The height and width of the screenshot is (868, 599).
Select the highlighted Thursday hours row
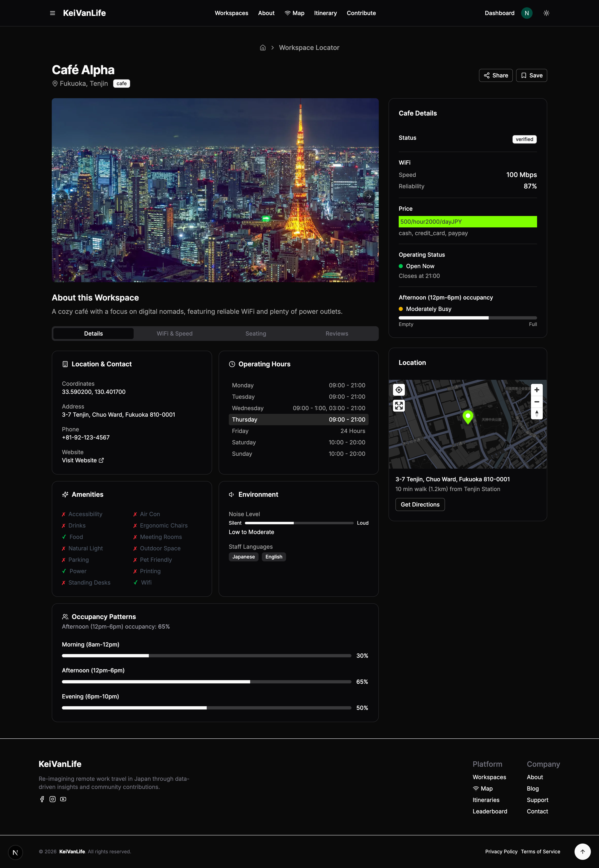tap(298, 420)
